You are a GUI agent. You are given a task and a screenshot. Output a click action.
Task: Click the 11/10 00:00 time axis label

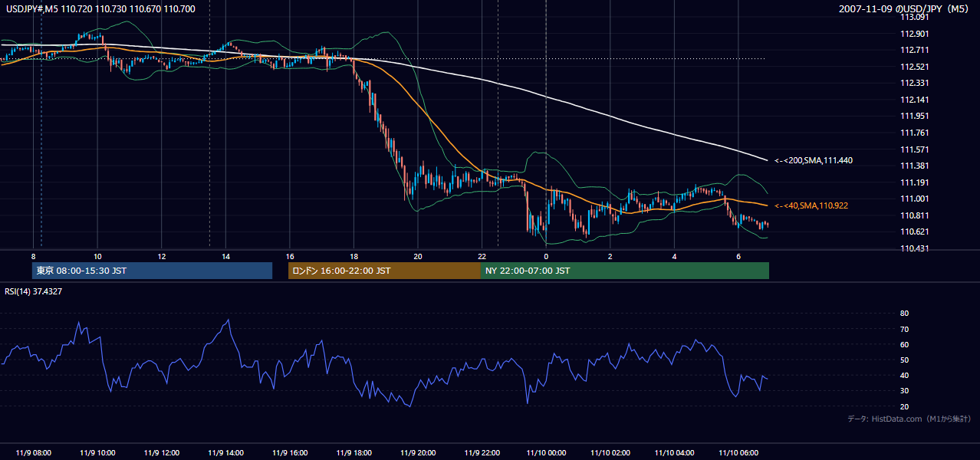click(546, 453)
